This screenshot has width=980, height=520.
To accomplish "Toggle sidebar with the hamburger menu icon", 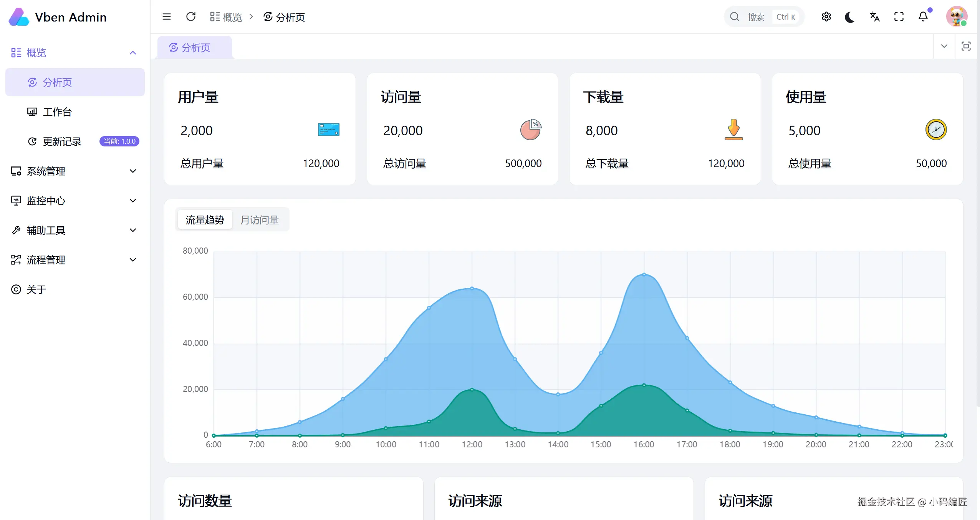I will click(166, 17).
